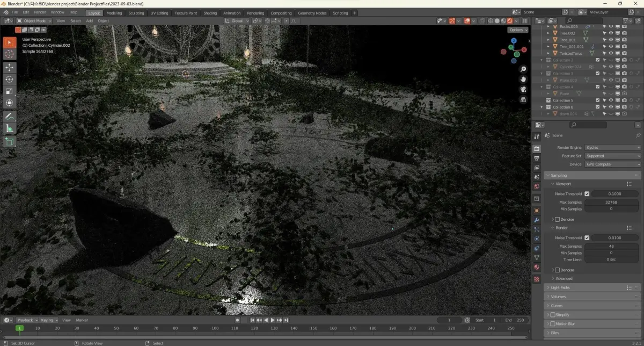Enable Viewport Denoise checkbox
644x346 pixels.
click(x=557, y=219)
